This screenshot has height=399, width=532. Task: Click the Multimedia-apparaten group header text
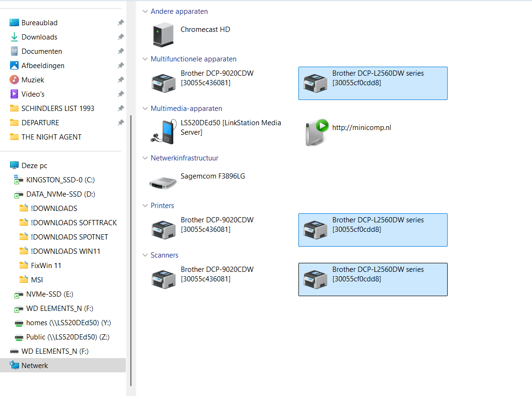[x=186, y=109]
